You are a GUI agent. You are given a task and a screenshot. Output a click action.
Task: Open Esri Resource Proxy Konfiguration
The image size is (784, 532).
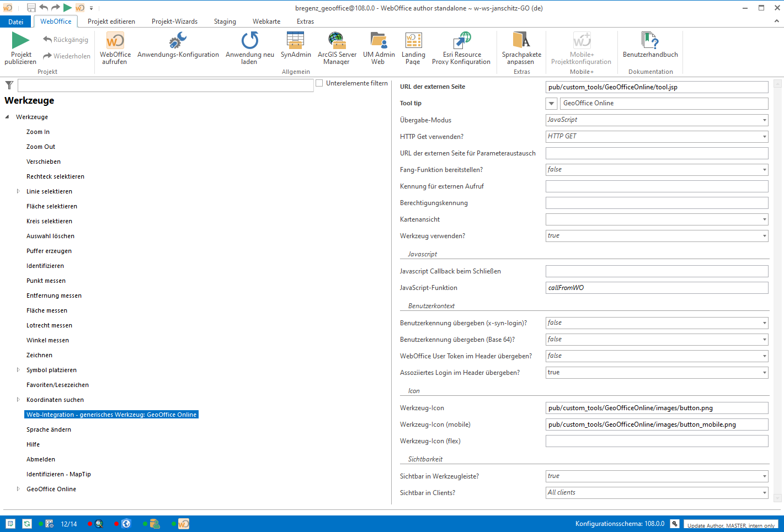point(462,40)
